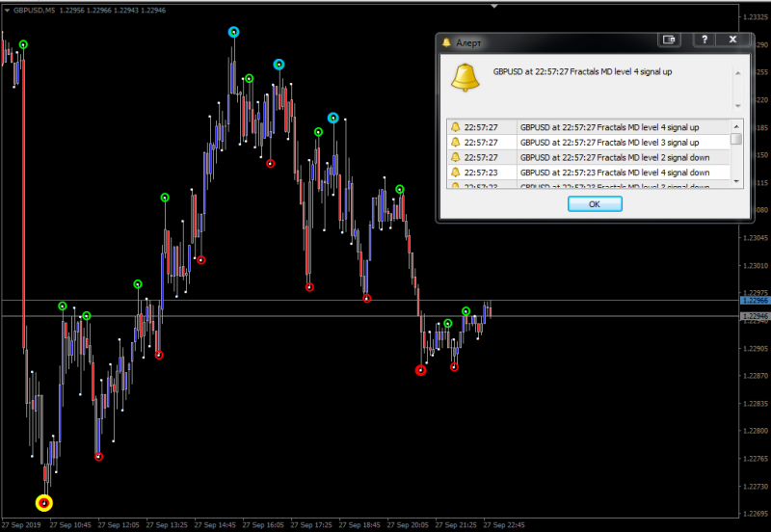Click the alert list scrollbar thumb

click(736, 139)
